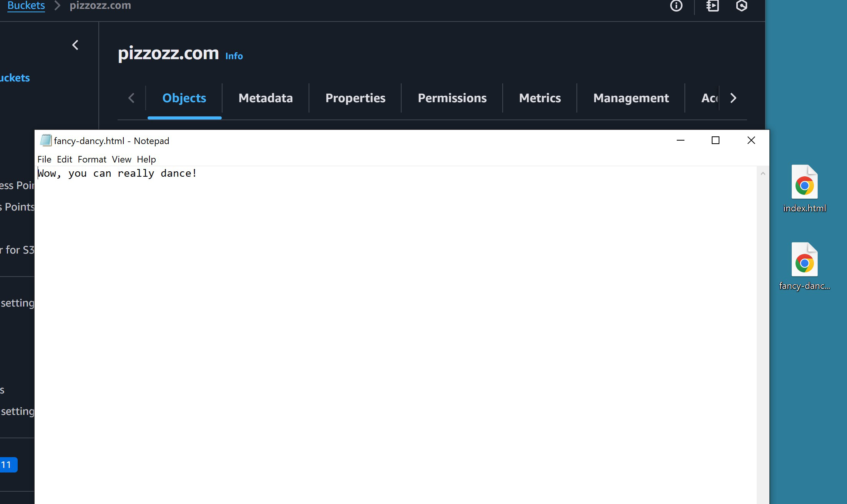This screenshot has width=847, height=504.
Task: Switch to the Metadata tab
Action: pos(266,98)
